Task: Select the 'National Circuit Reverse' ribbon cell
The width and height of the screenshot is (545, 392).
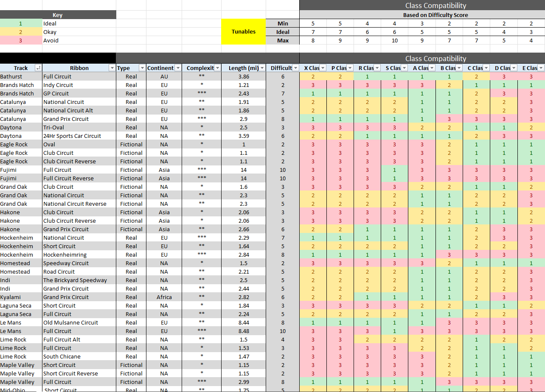Action: click(79, 204)
